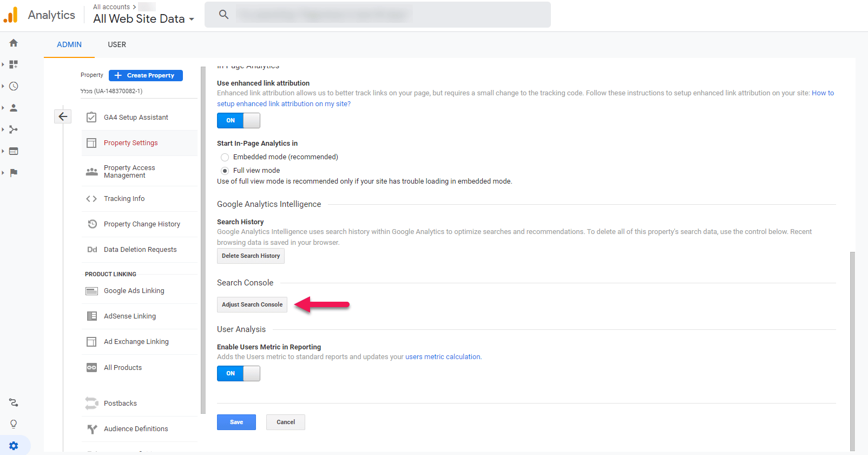Open Audience Definitions menu item
This screenshot has height=455, width=868.
click(x=139, y=429)
